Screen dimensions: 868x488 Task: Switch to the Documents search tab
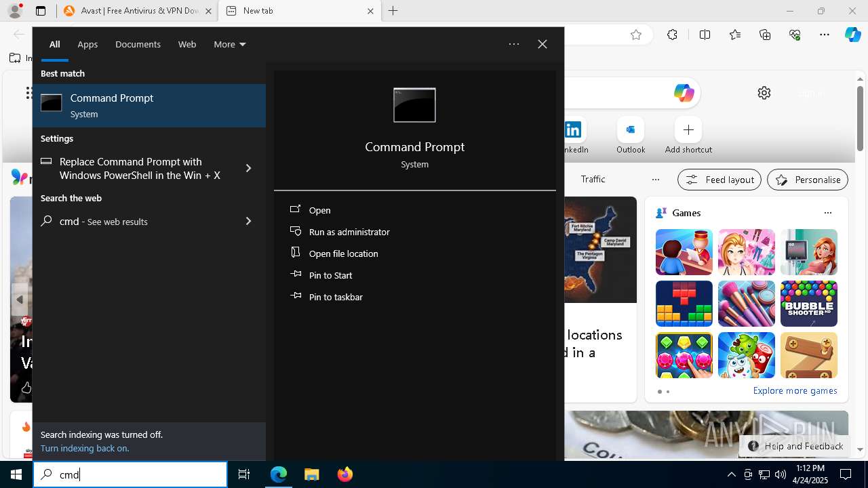(x=138, y=44)
